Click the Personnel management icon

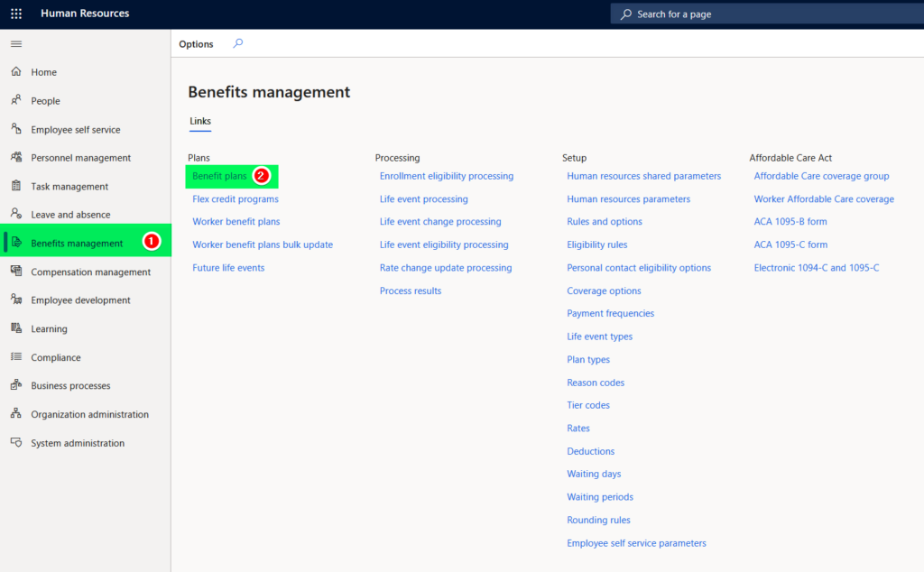[x=16, y=157]
